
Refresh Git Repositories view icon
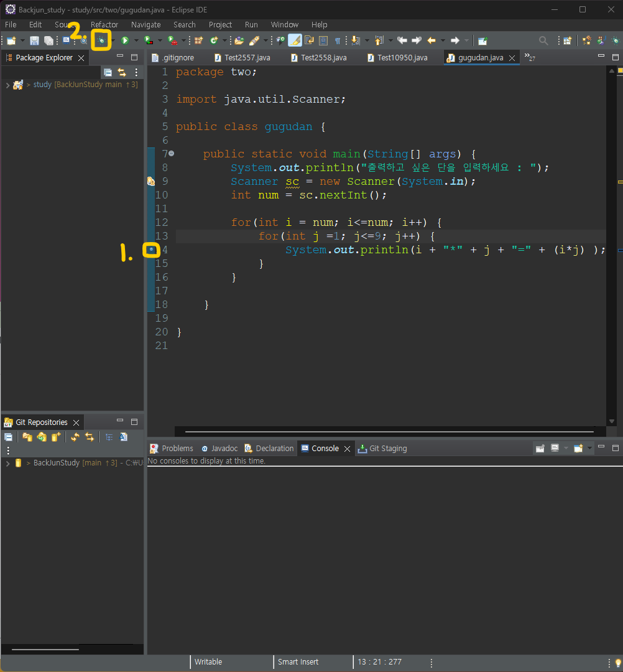pyautogui.click(x=75, y=437)
